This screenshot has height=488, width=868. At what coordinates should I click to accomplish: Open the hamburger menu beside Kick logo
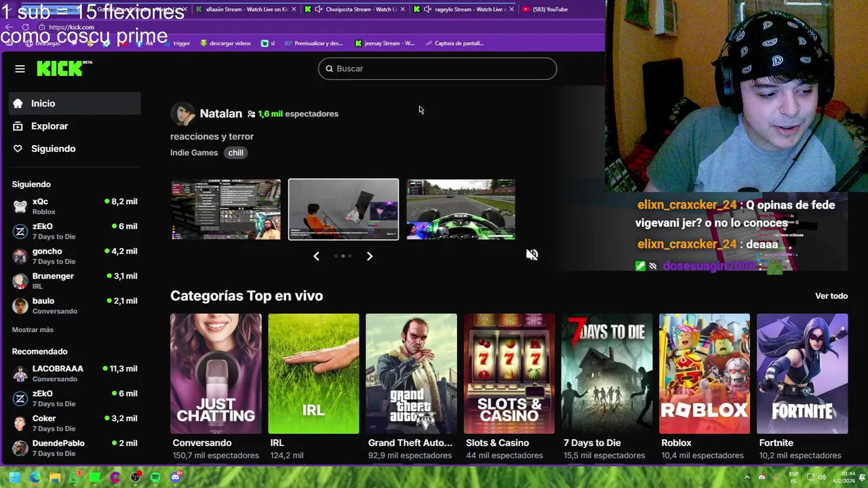(x=20, y=68)
